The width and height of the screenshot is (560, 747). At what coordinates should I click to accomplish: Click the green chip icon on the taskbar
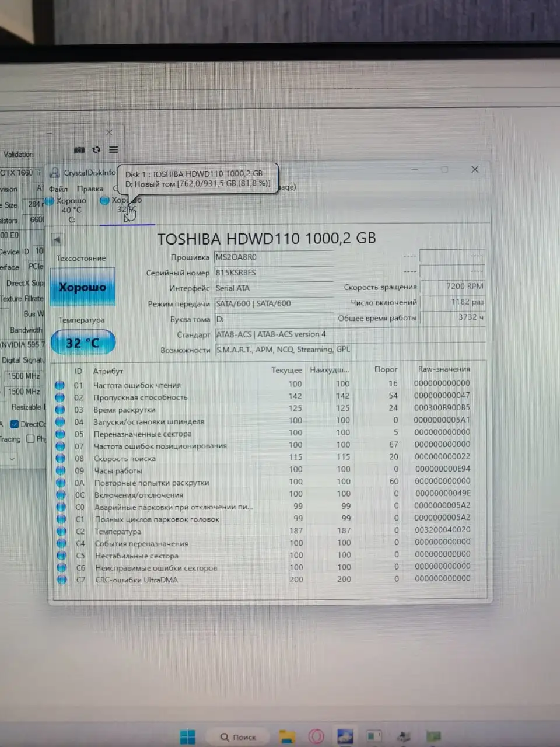point(433,737)
